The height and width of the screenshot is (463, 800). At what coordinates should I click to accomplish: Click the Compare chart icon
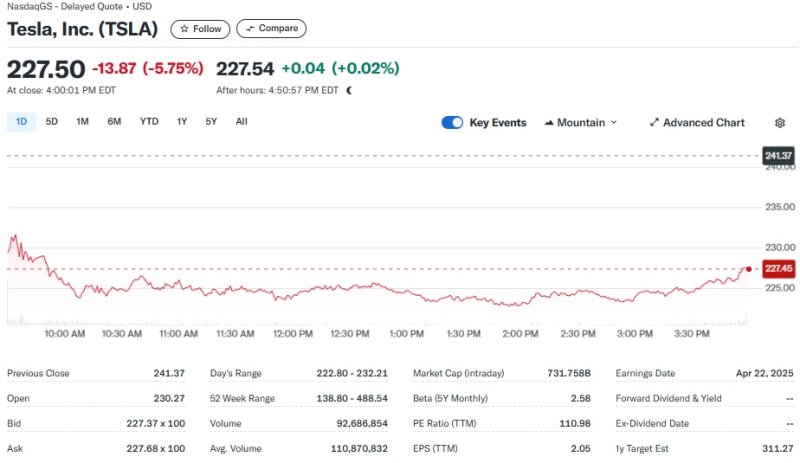[x=250, y=29]
